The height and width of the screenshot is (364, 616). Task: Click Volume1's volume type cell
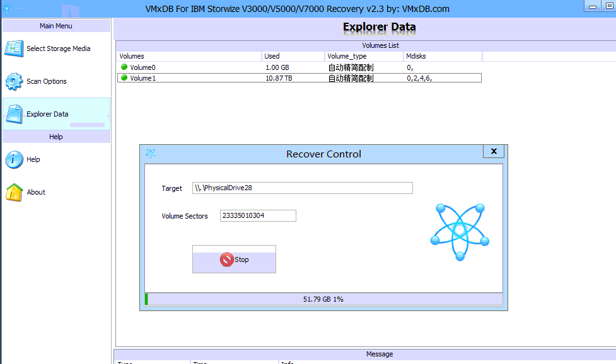[x=351, y=78]
